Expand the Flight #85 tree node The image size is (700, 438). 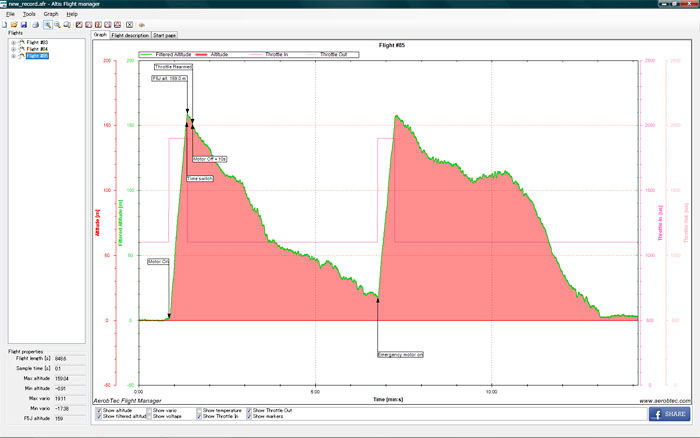pyautogui.click(x=13, y=56)
